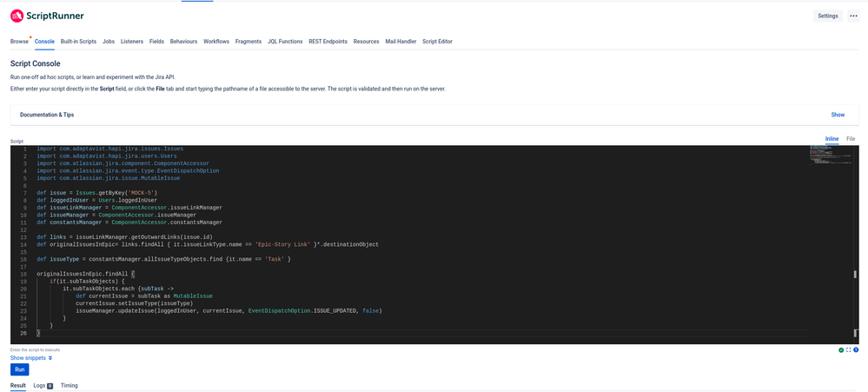
Task: Expand the Show snippets dropdown
Action: [31, 358]
